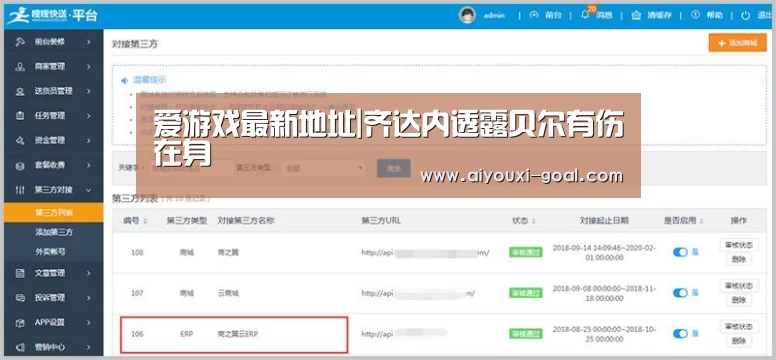Click the 商之翼云ERP name cell
776x360 pixels.
pyautogui.click(x=238, y=334)
